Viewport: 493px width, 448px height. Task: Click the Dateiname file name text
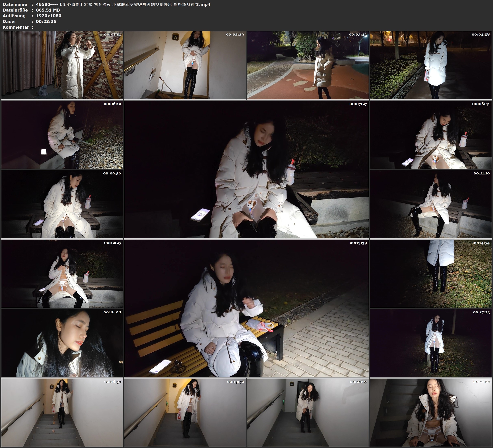point(123,4)
